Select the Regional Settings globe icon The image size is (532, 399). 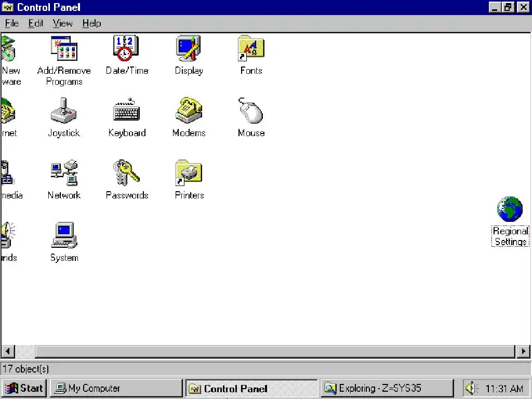(510, 209)
